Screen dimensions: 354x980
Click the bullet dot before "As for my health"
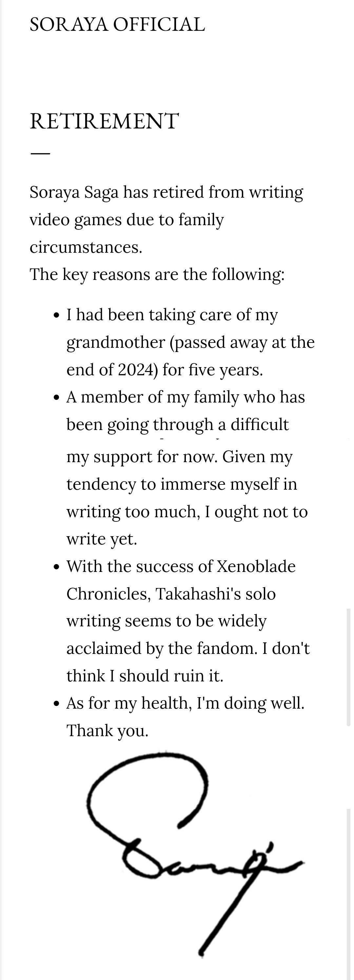point(57,704)
